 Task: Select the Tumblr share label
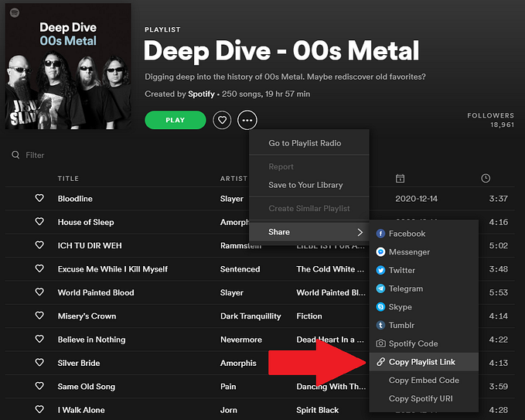401,325
